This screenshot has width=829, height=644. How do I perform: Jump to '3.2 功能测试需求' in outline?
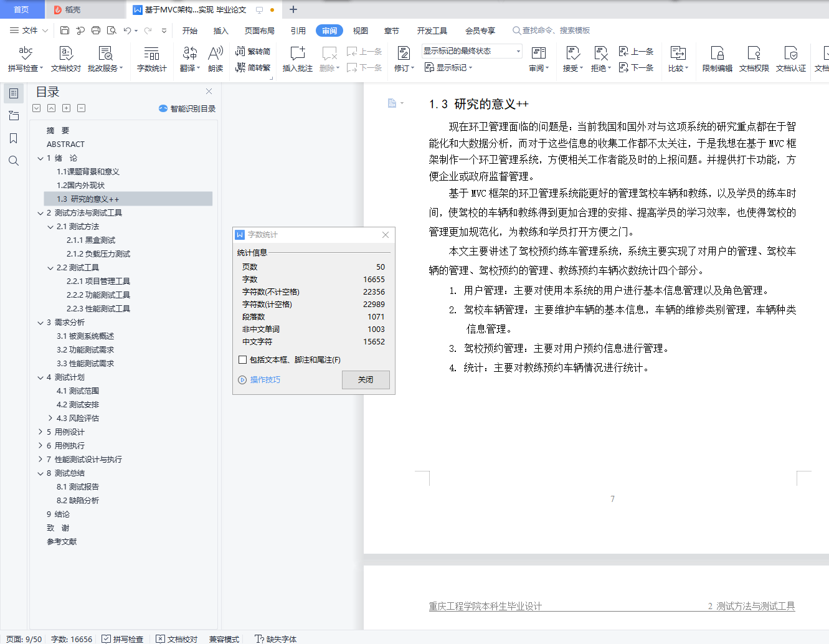[x=85, y=350]
